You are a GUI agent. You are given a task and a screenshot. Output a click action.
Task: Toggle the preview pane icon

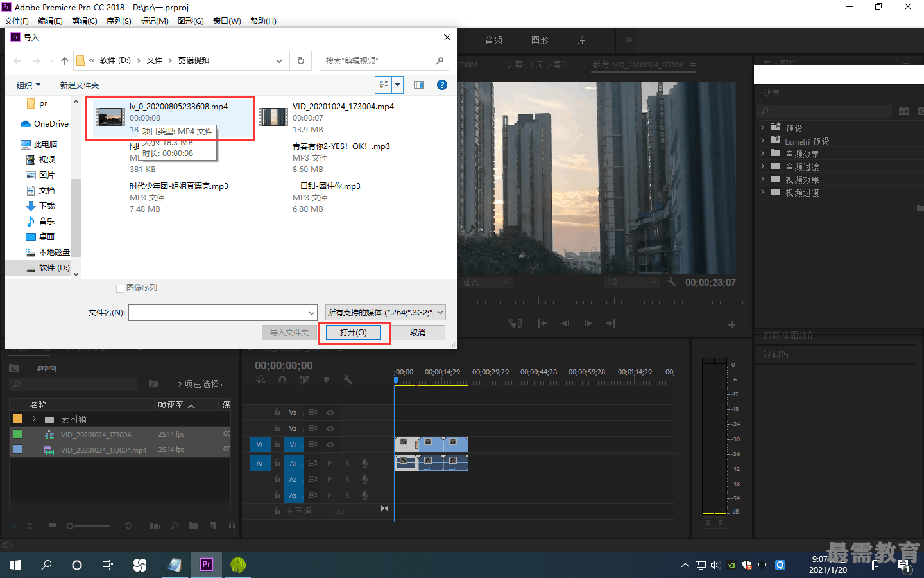pos(419,85)
